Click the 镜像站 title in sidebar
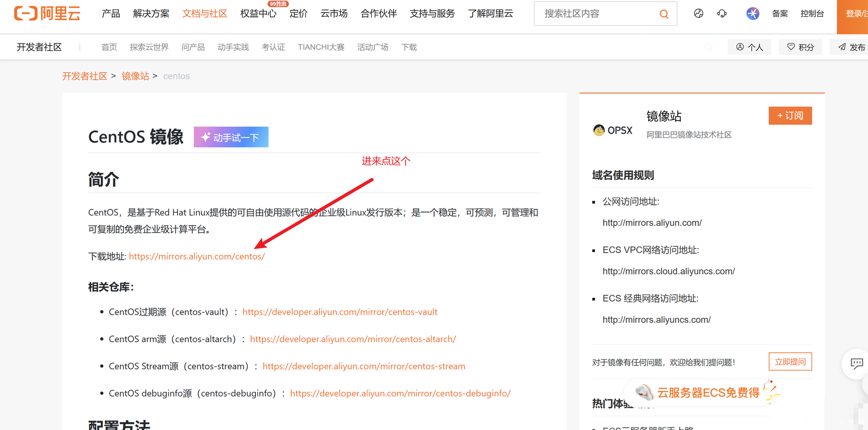The height and width of the screenshot is (430, 868). [x=664, y=116]
